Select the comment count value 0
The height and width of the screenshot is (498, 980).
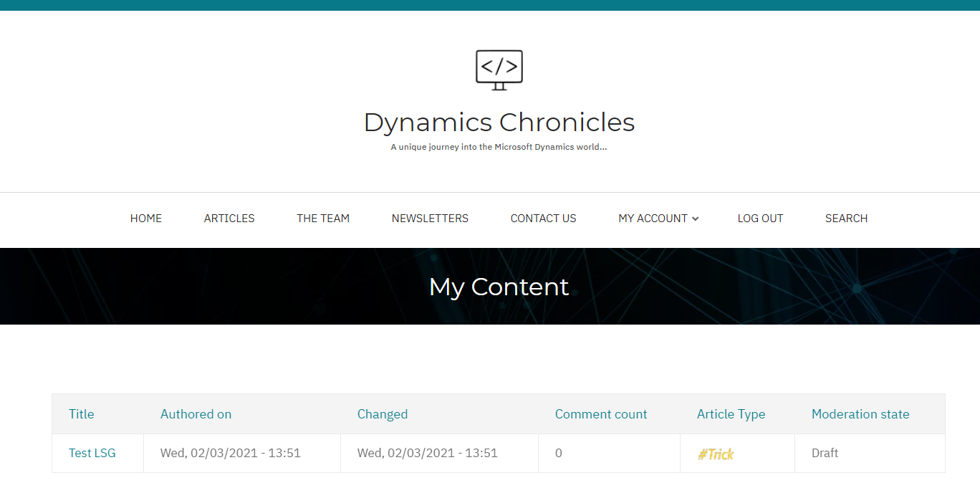559,453
